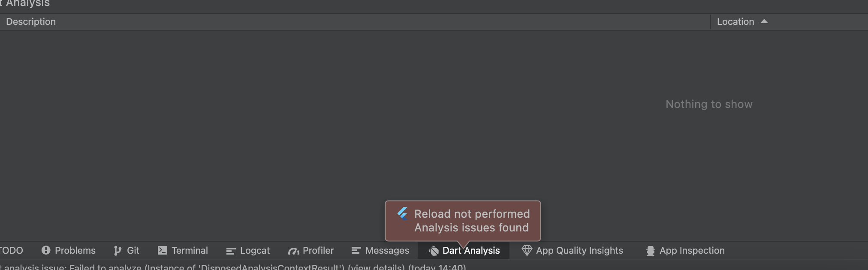Open the Messages tab
Viewport: 868px width, 270px height.
[387, 250]
